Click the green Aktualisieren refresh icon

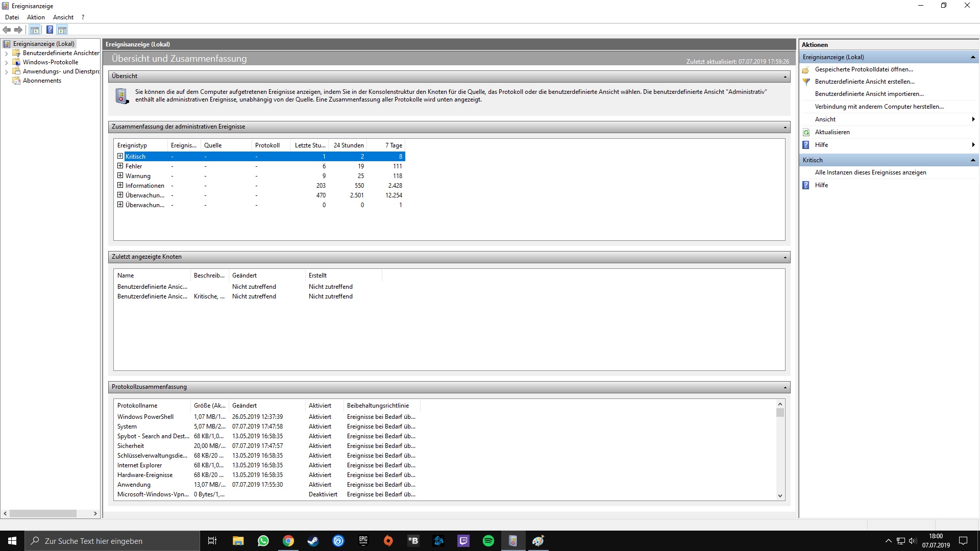[x=806, y=132]
